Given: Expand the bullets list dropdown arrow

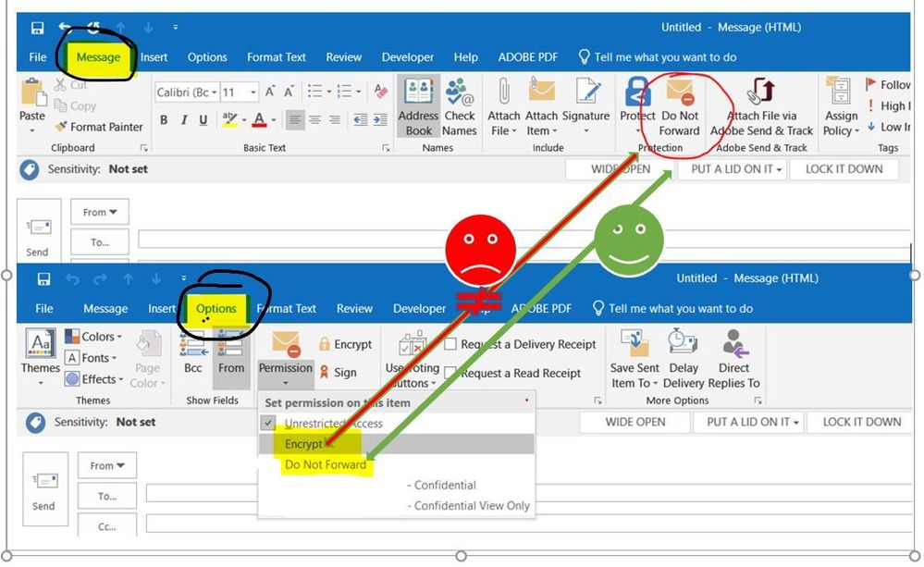Looking at the screenshot, I should 329,92.
